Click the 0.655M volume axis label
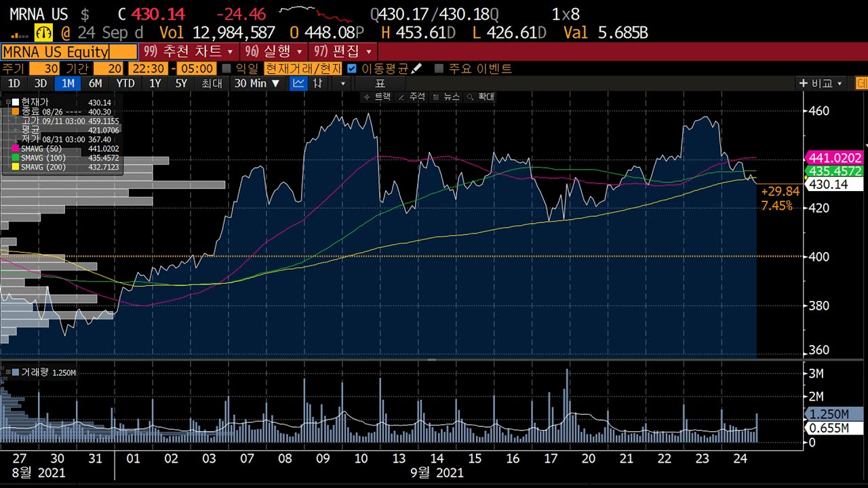The image size is (868, 488). 834,428
